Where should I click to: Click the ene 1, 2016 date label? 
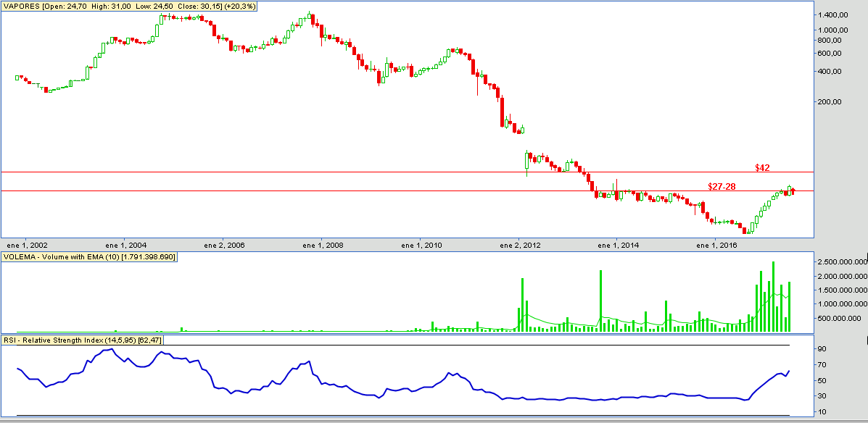[717, 244]
